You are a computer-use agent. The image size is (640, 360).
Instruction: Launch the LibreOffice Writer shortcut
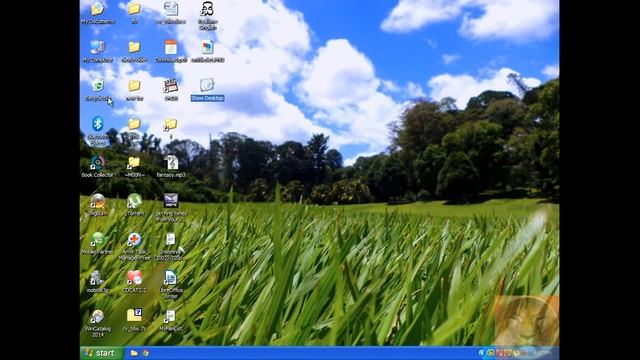(x=171, y=278)
